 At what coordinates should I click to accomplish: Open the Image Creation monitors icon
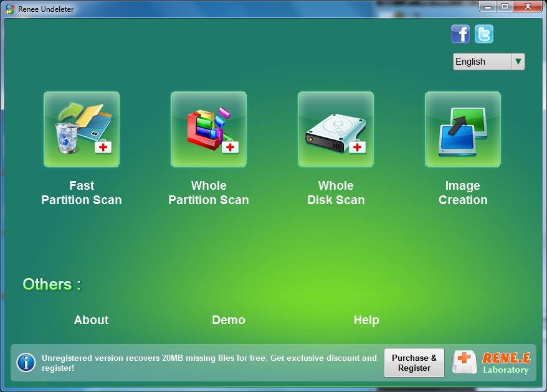463,129
